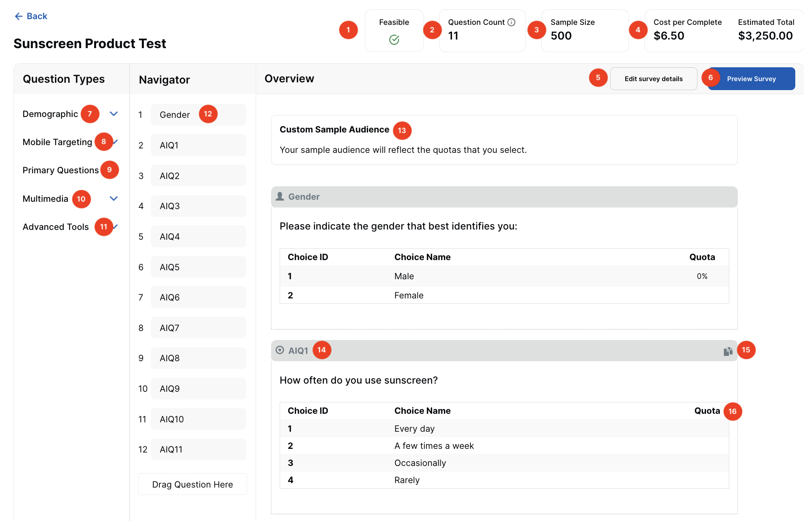Viewport: 812px width, 521px height.
Task: Click the Back link
Action: (x=37, y=16)
